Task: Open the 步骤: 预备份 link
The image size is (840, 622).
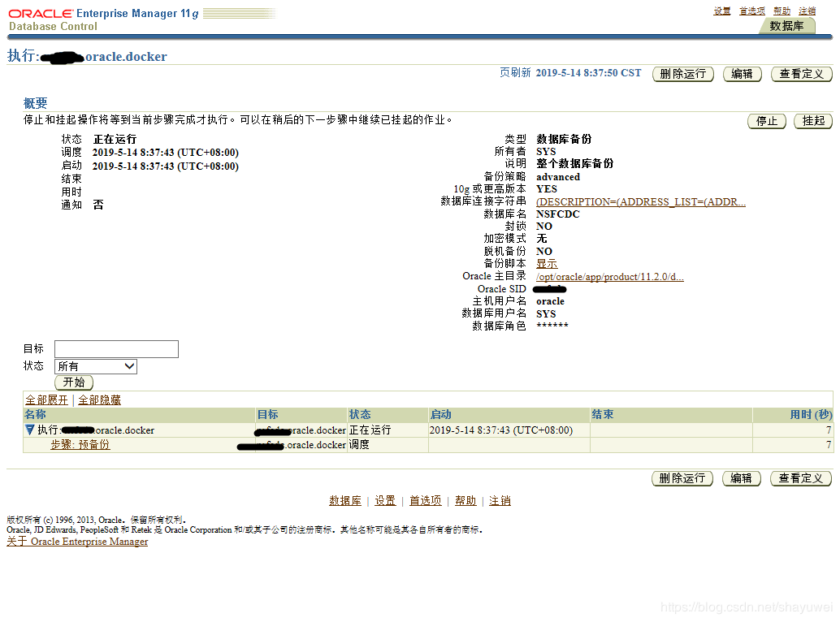Action: coord(80,444)
